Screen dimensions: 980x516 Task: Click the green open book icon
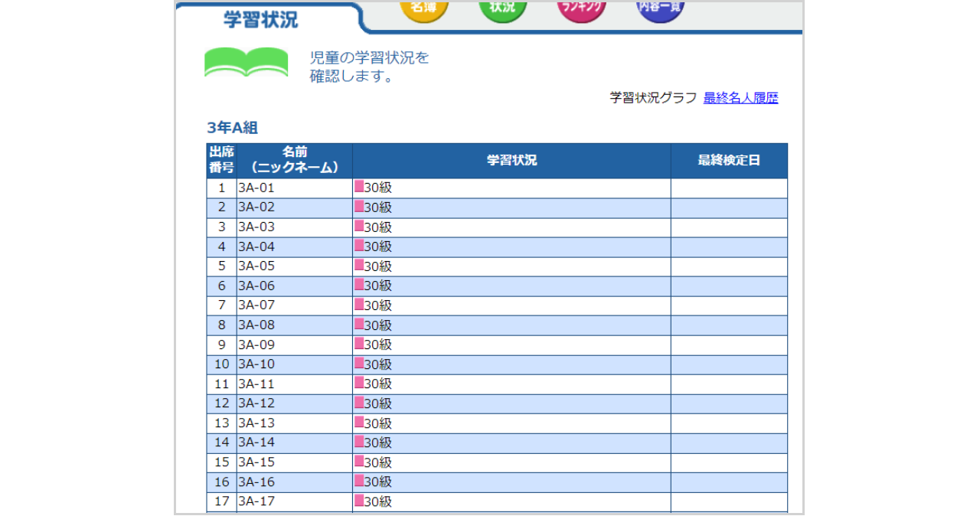[x=247, y=63]
